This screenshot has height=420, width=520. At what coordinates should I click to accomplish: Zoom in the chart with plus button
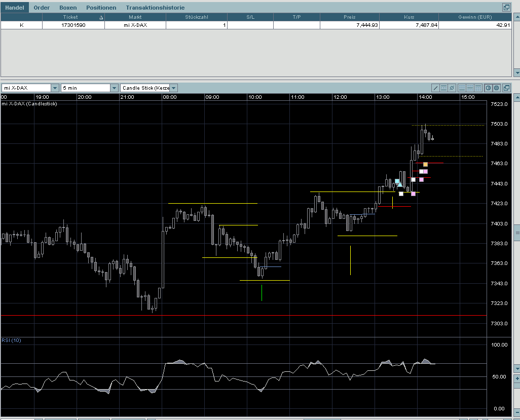point(516,378)
